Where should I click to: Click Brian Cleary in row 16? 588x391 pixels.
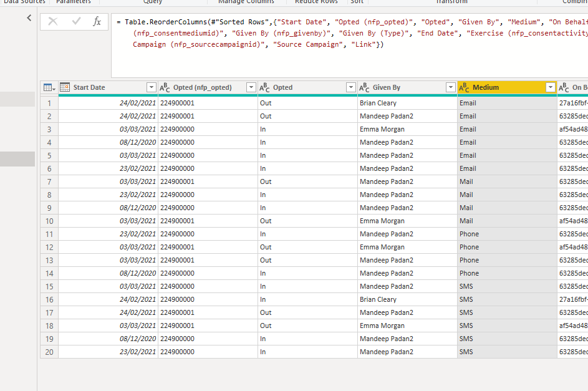pyautogui.click(x=378, y=299)
